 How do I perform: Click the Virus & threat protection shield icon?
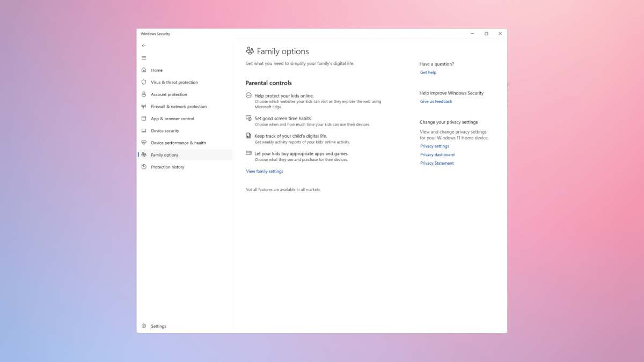(x=144, y=82)
